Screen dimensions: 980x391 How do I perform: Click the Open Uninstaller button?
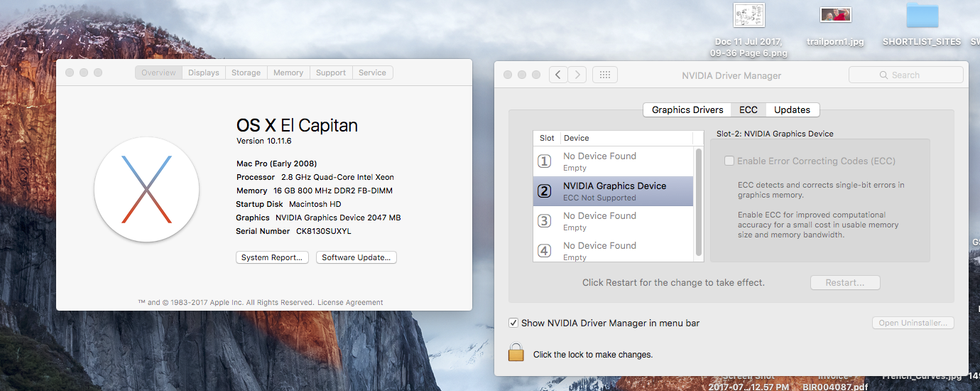(913, 323)
